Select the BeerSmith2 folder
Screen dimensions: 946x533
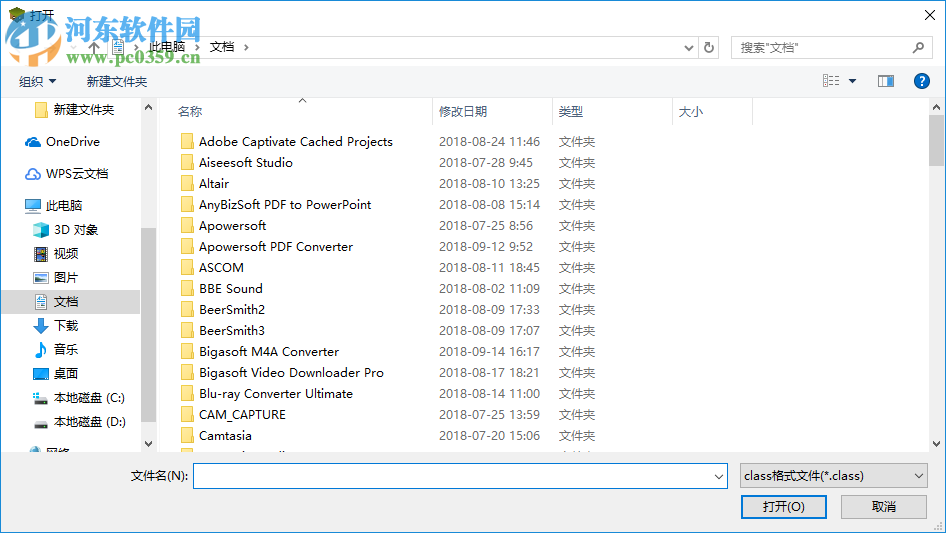pos(232,310)
